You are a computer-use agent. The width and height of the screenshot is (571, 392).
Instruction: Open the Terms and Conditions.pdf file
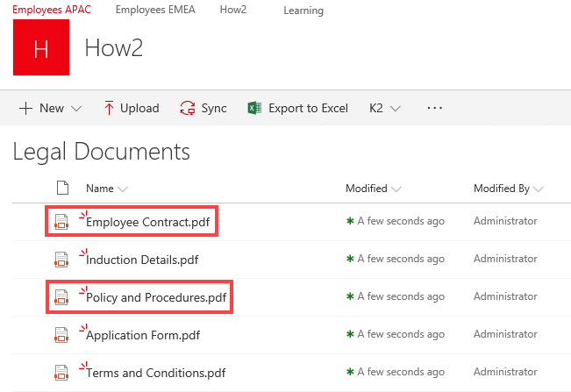click(155, 373)
